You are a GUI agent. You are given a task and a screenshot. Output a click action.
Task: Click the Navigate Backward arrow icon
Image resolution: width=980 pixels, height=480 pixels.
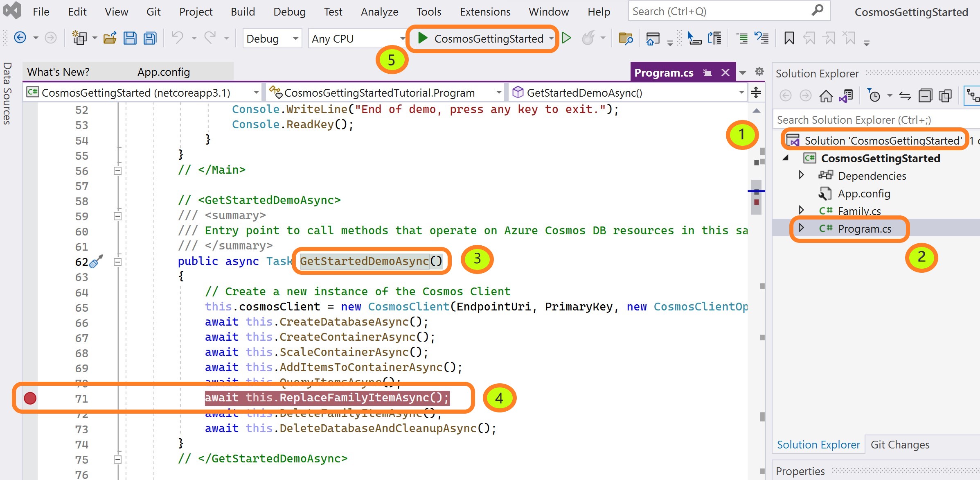pos(20,38)
